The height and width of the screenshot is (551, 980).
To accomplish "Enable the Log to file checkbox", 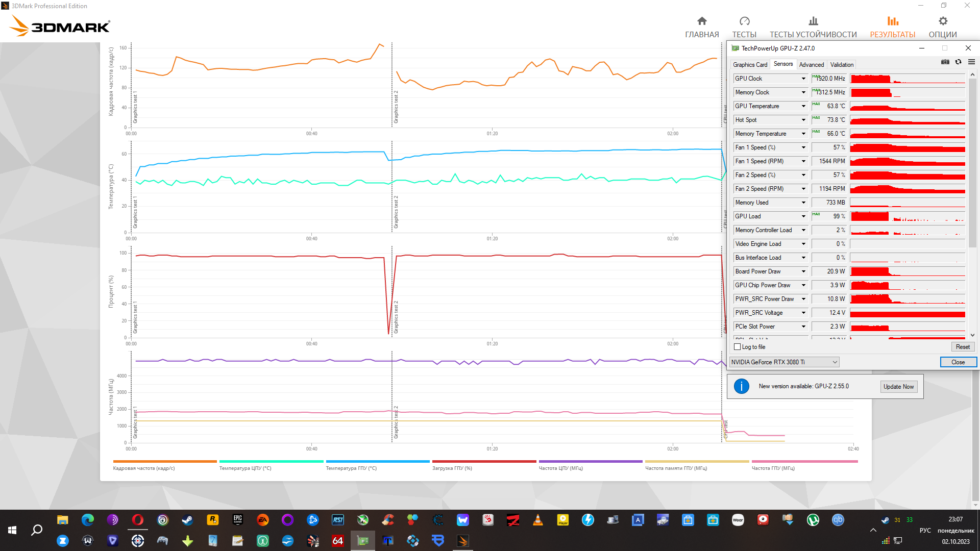I will (737, 347).
